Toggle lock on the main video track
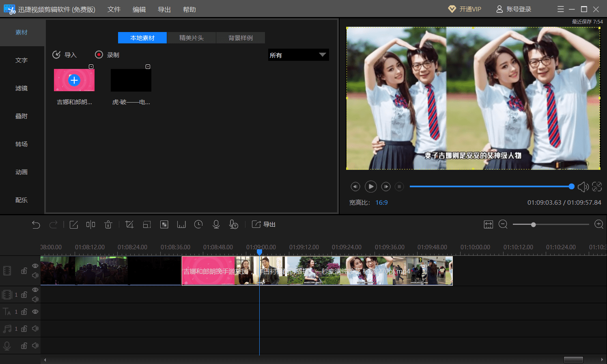 (24, 271)
